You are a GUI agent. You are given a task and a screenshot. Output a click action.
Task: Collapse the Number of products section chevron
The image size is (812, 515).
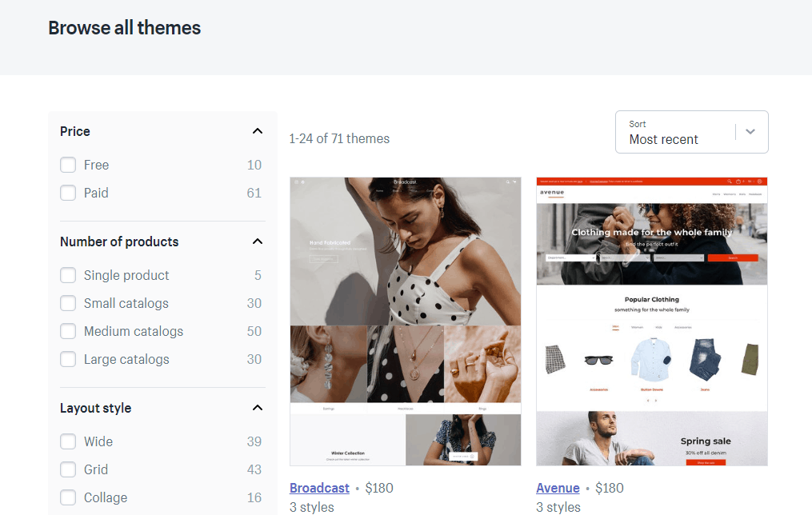click(258, 242)
